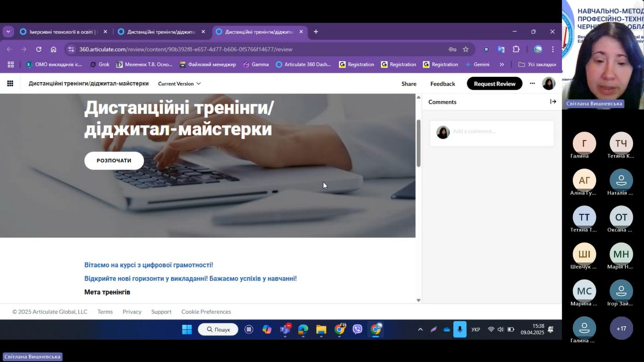Collapse the Comments panel arrow icon
This screenshot has width=644, height=362.
[553, 101]
